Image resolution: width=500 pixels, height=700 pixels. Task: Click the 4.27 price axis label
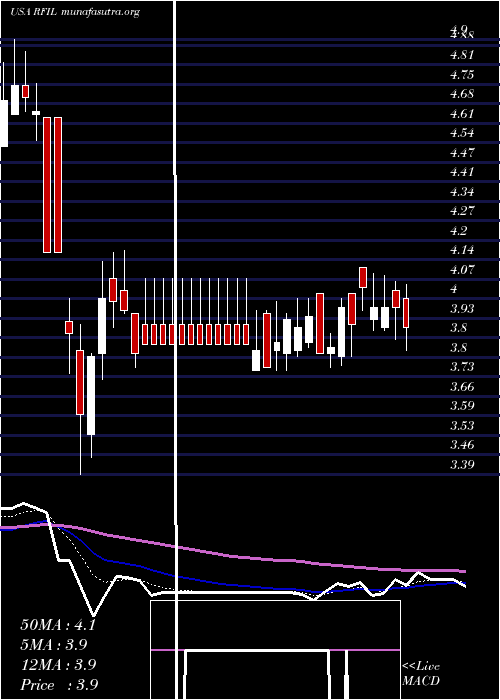(x=462, y=211)
